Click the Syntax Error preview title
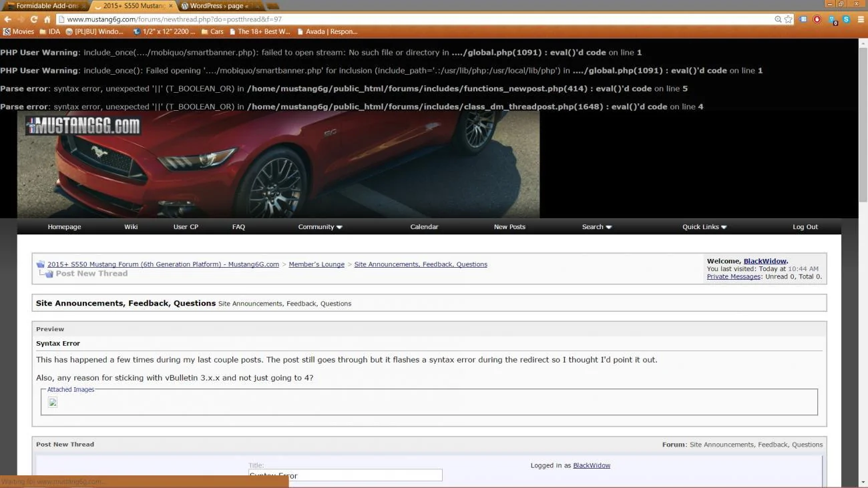This screenshot has height=488, width=868. [58, 343]
